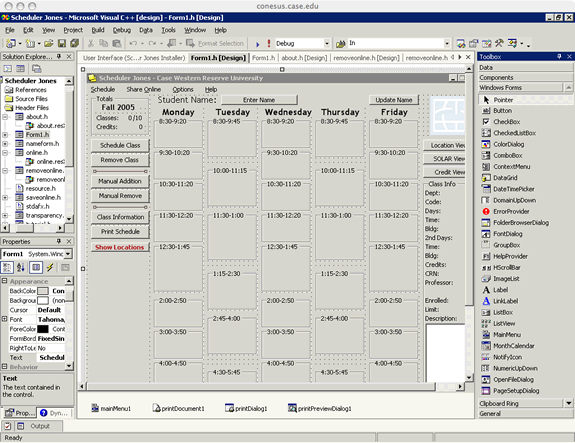
Task: Click the Save All toolbar icon
Action: 75,43
